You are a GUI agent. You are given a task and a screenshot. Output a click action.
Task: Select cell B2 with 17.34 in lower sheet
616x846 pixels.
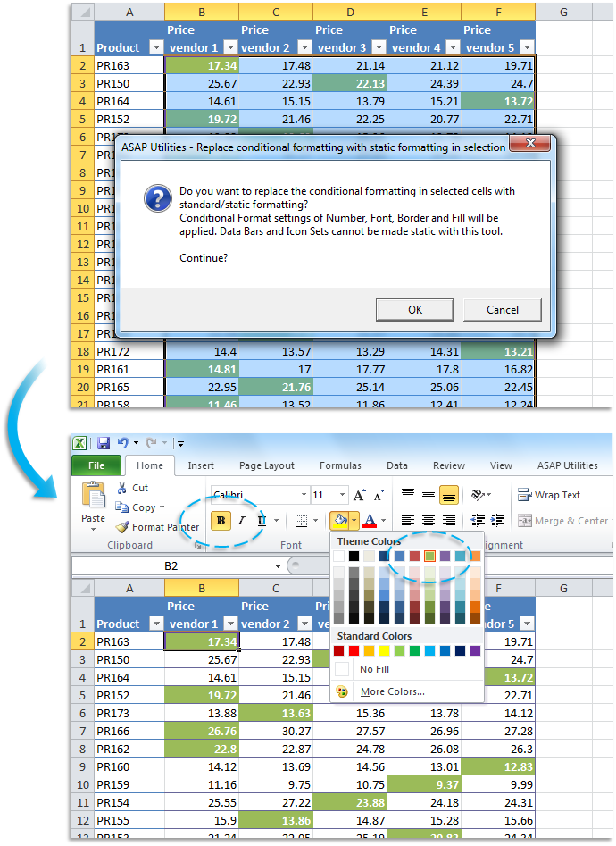202,641
